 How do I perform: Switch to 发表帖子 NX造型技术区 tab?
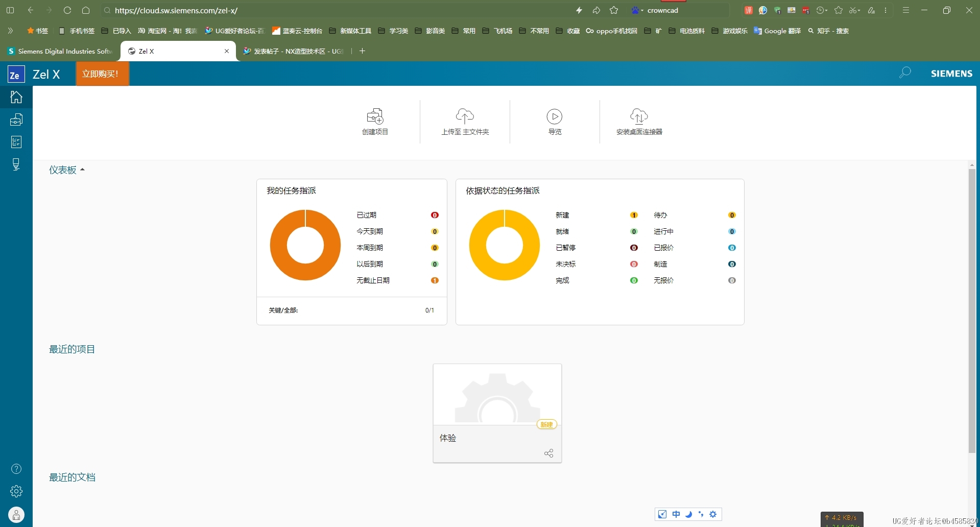click(293, 51)
